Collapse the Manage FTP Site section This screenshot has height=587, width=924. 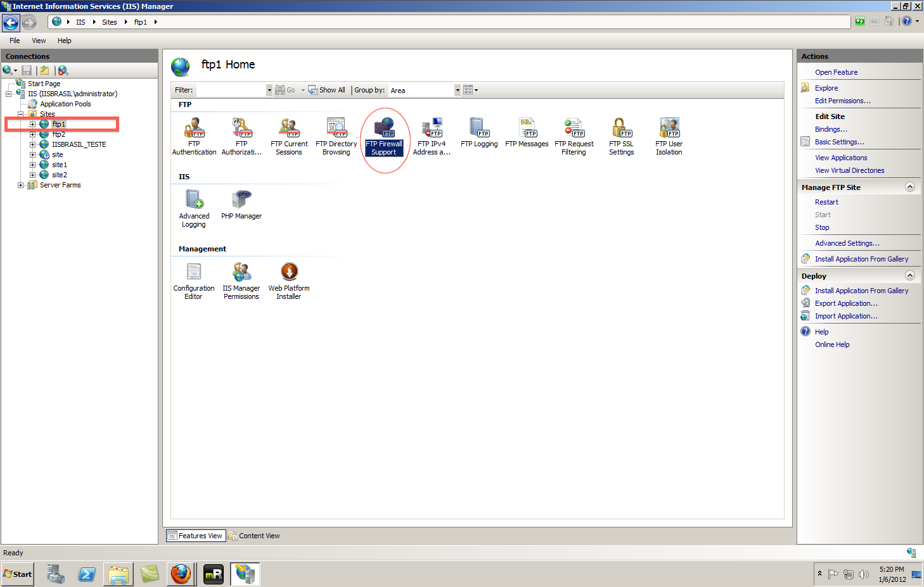coord(910,187)
